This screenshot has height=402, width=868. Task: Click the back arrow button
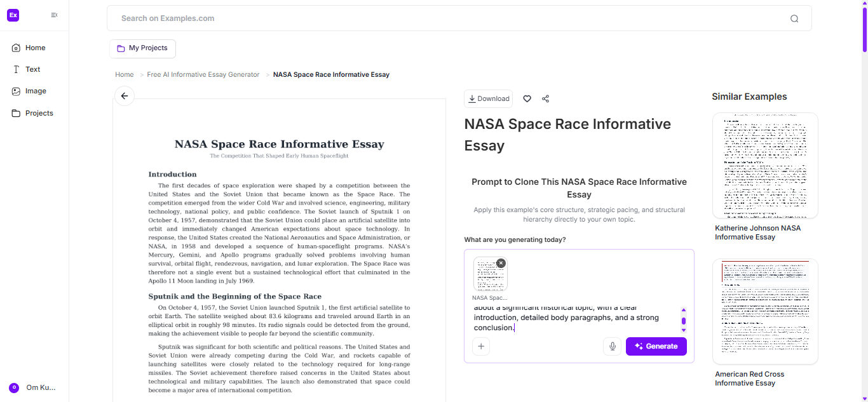pos(125,96)
